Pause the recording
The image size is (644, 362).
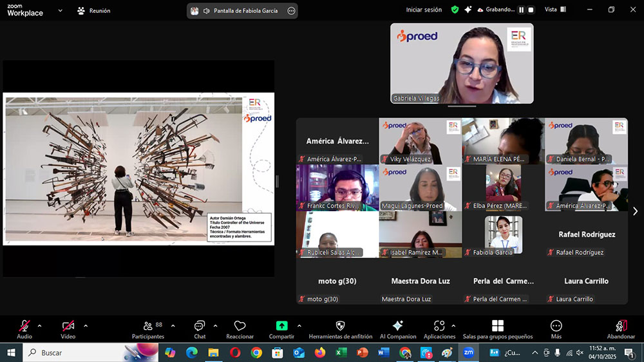tap(521, 10)
